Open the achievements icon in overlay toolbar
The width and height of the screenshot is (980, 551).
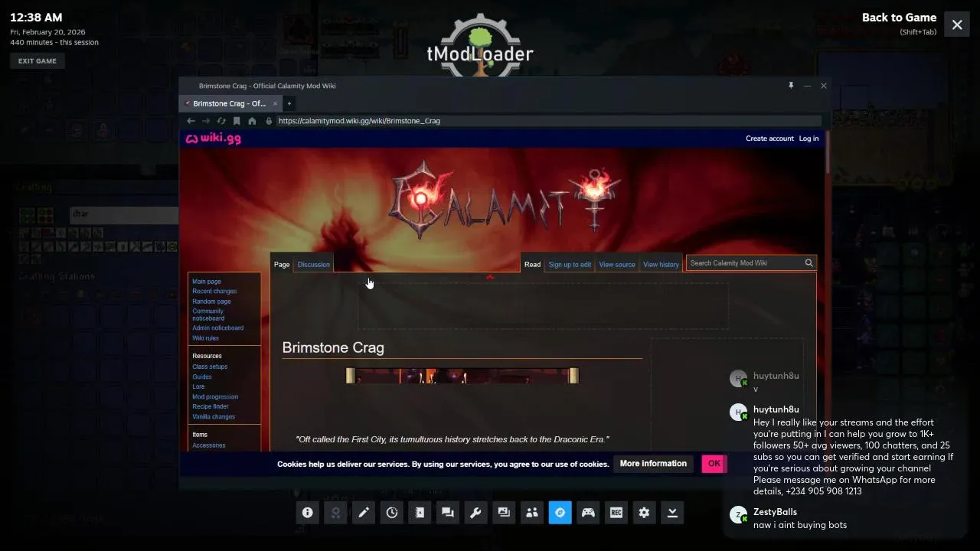pyautogui.click(x=335, y=513)
